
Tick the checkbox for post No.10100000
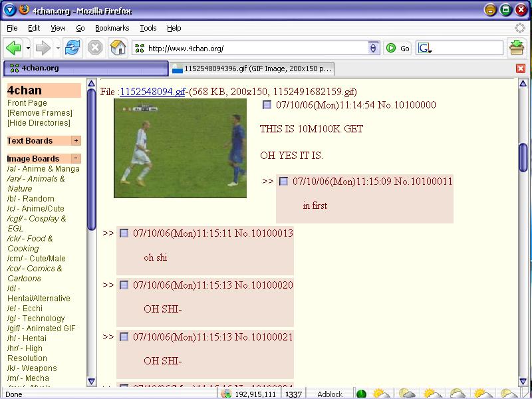(x=267, y=105)
